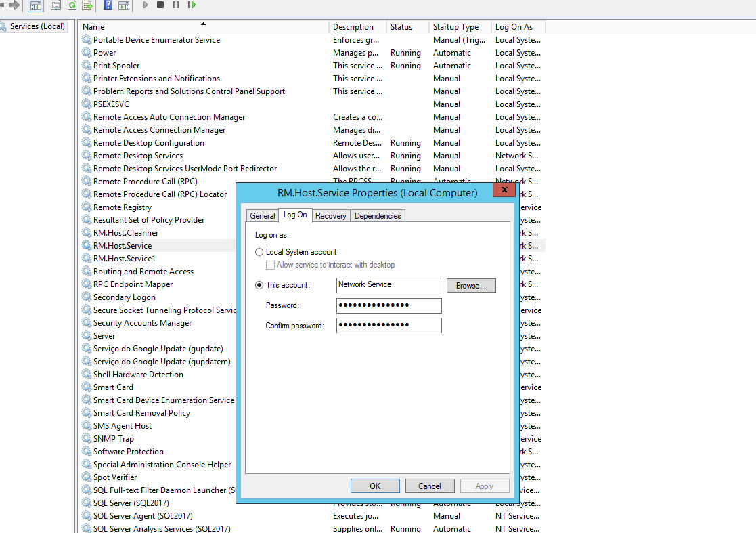Screen dimensions: 756x533
Task: Click the gear icon beside Print Spooler
Action: 87,65
